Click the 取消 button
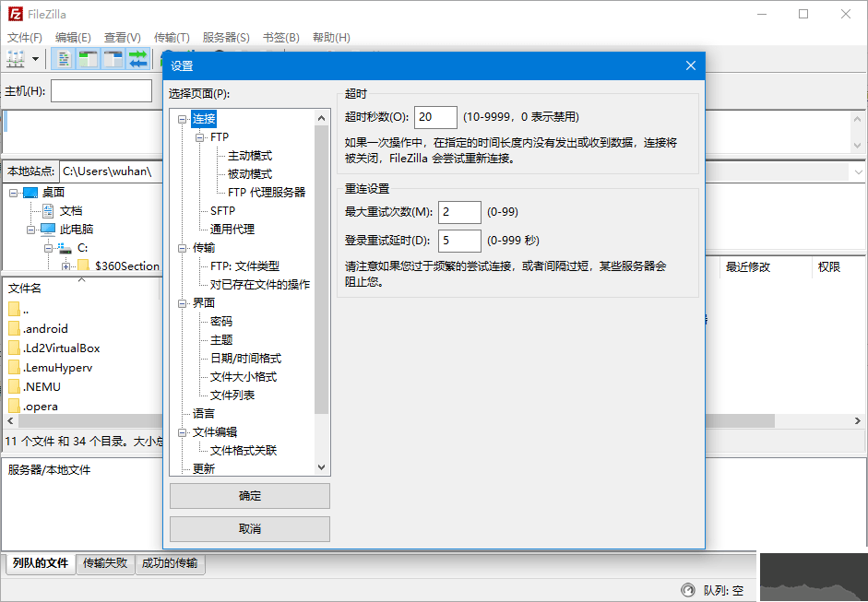Screen dimensions: 868x602 tap(250, 529)
